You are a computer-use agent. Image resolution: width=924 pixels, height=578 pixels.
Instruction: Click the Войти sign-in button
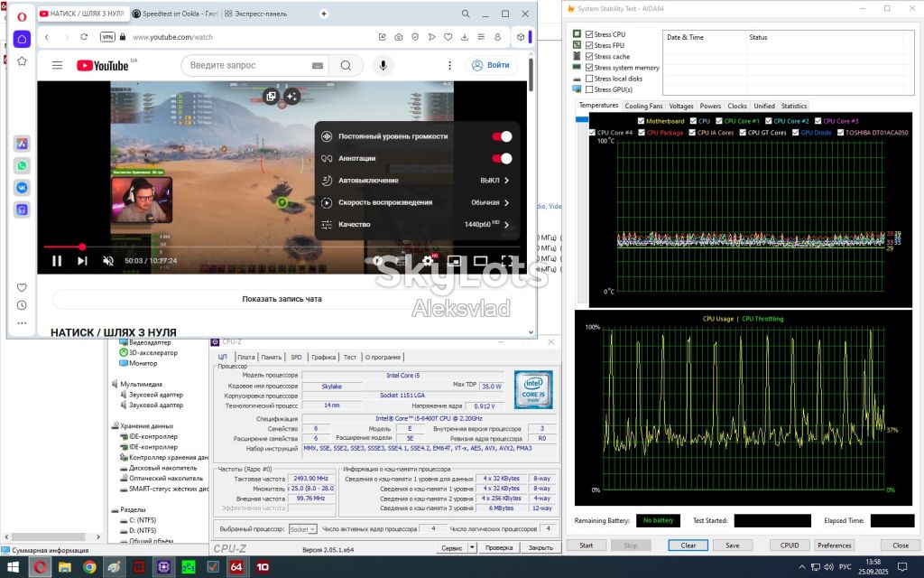[492, 65]
